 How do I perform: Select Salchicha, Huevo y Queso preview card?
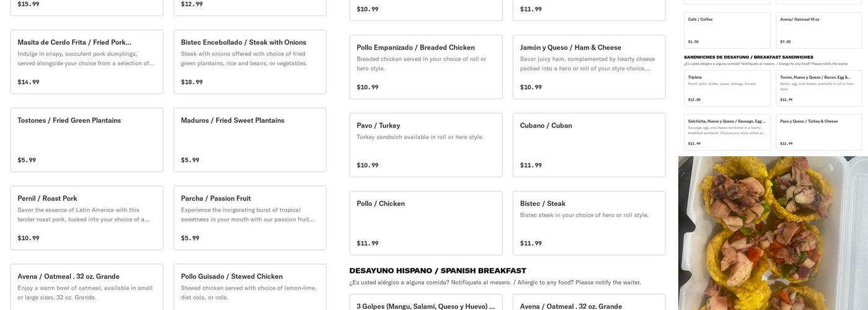[727, 132]
